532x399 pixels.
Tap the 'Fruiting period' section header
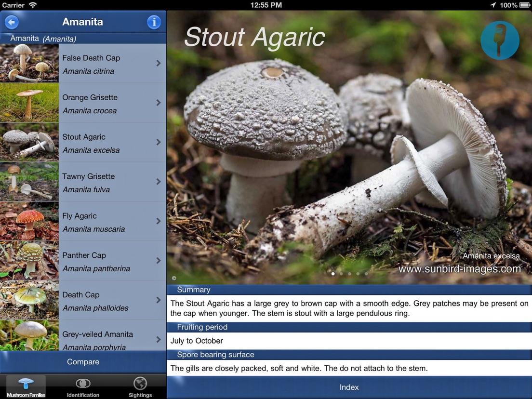coord(349,327)
